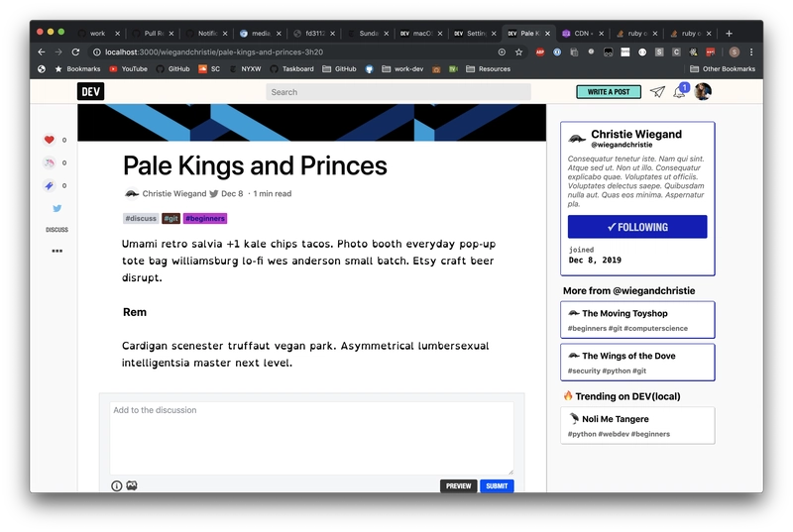This screenshot has height=532, width=793.
Task: Click the unicorn reaction icon
Action: click(x=49, y=162)
